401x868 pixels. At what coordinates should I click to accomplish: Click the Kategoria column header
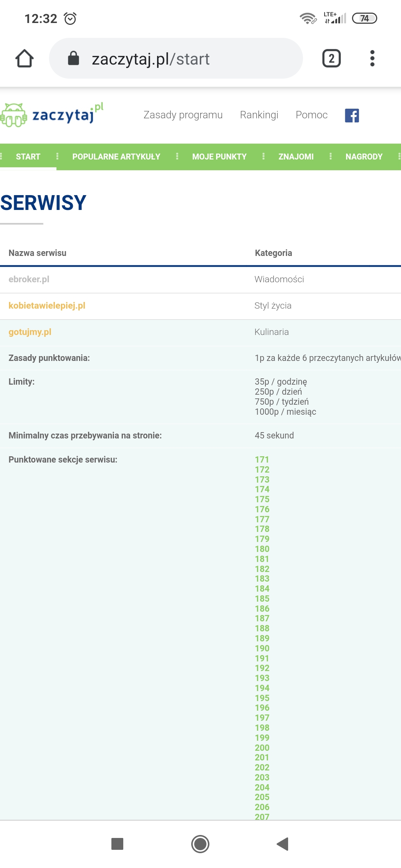[273, 253]
